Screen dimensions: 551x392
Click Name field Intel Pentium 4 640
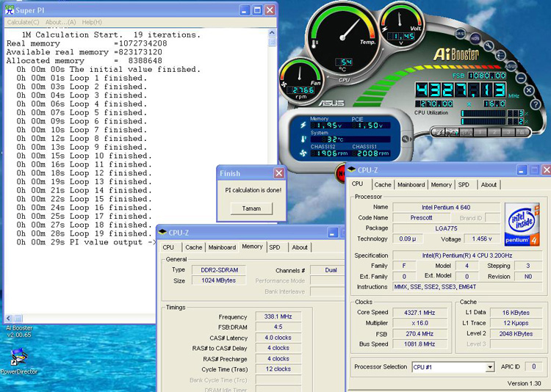[446, 208]
